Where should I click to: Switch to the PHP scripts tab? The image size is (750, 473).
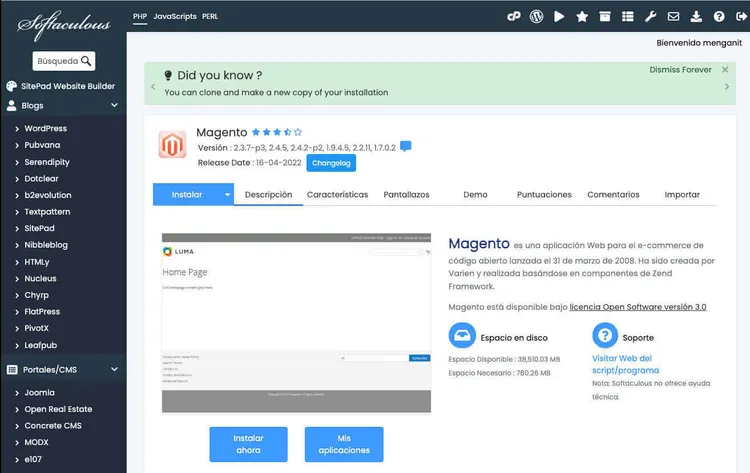click(x=140, y=17)
